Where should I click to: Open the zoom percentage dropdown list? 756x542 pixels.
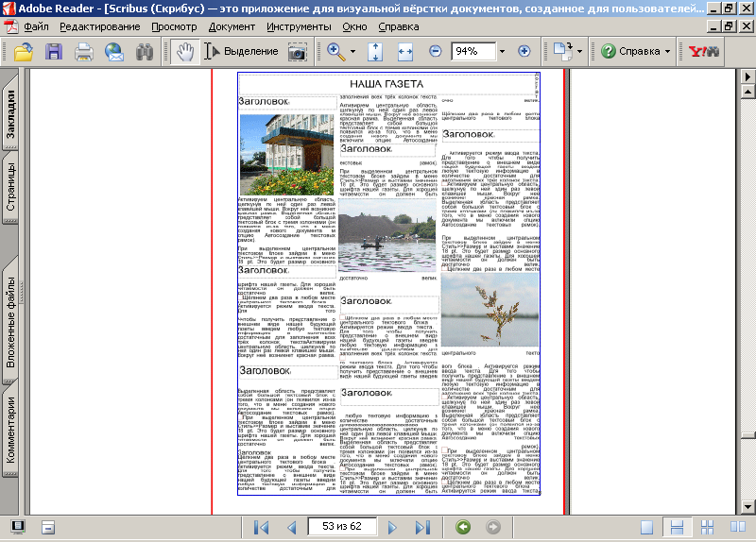[x=502, y=51]
